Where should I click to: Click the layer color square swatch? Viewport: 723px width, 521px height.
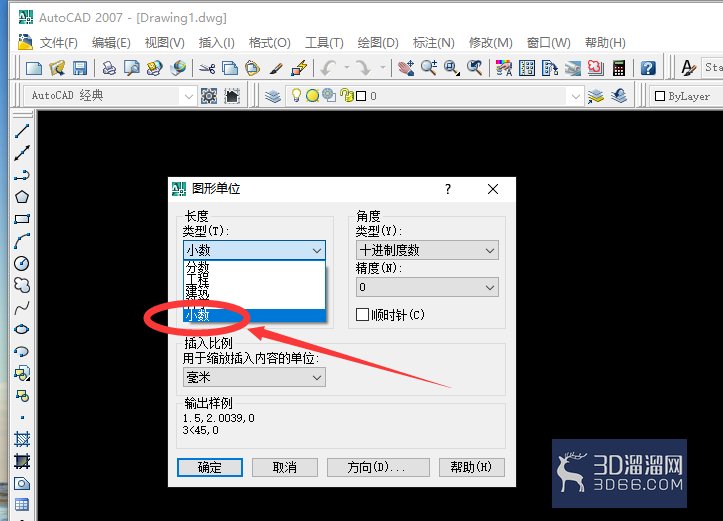(x=362, y=96)
